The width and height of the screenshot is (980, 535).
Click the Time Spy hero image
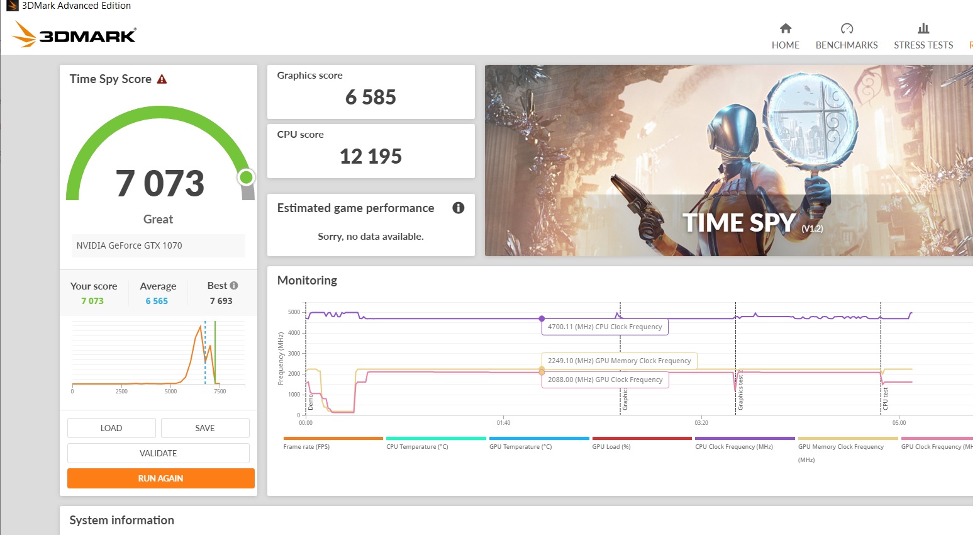[729, 160]
